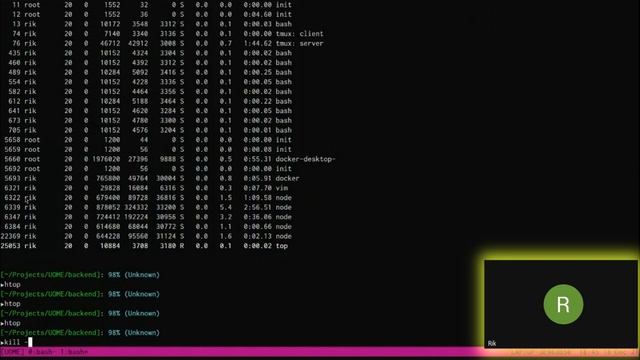Click PID 6339 in the process list
Screen dimensions: 640x360
pos(13,207)
